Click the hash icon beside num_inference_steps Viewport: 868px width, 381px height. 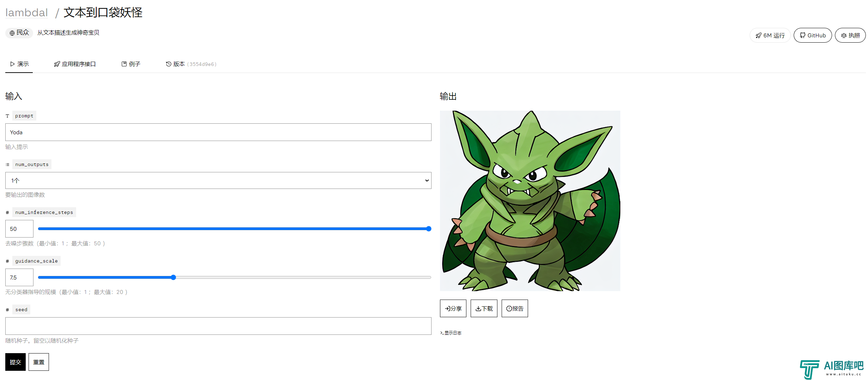7,213
